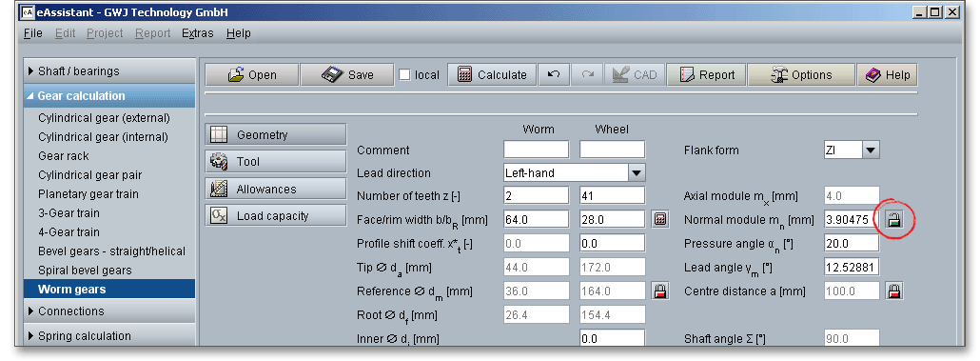This screenshot has height=361, width=980.
Task: Click the Wheel comment field
Action: [x=612, y=150]
